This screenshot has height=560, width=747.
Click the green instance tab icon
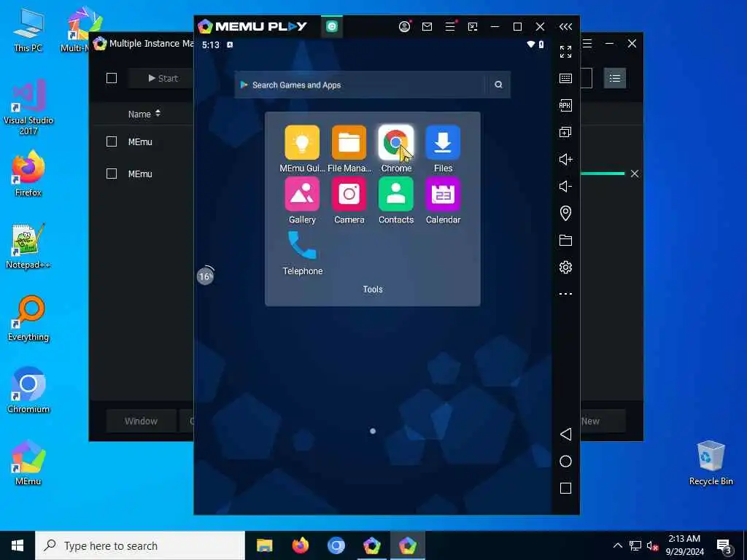(332, 26)
